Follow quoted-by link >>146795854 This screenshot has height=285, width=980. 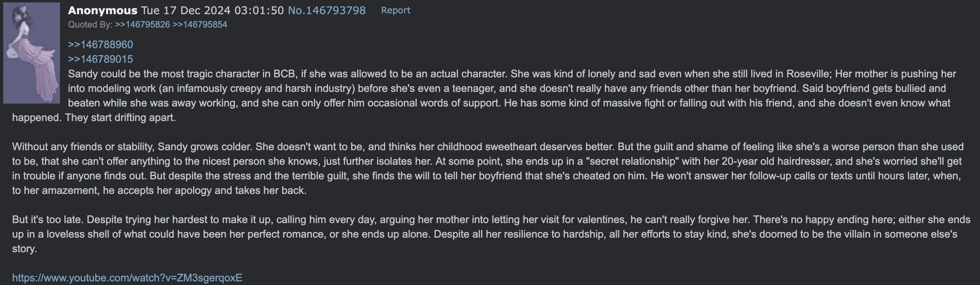[x=200, y=24]
